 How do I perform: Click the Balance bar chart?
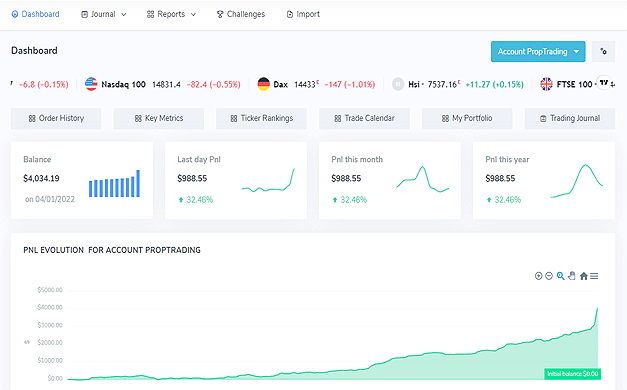[114, 184]
